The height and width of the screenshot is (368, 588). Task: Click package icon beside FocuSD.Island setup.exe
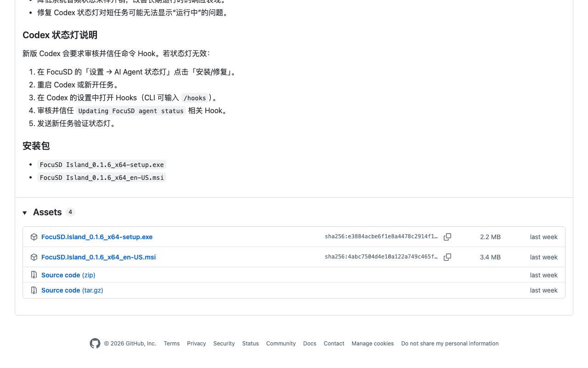[x=34, y=237]
